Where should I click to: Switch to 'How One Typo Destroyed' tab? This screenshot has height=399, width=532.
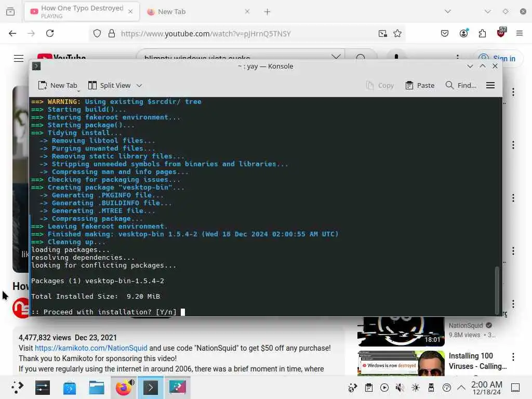point(82,11)
